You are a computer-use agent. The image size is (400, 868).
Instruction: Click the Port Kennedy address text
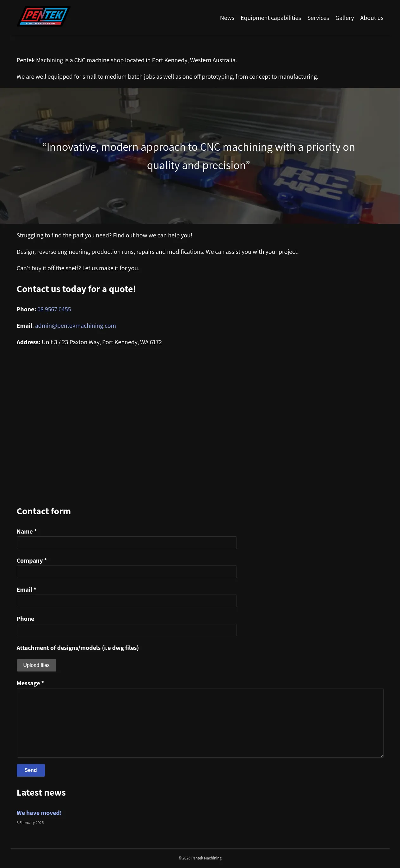[x=102, y=342]
